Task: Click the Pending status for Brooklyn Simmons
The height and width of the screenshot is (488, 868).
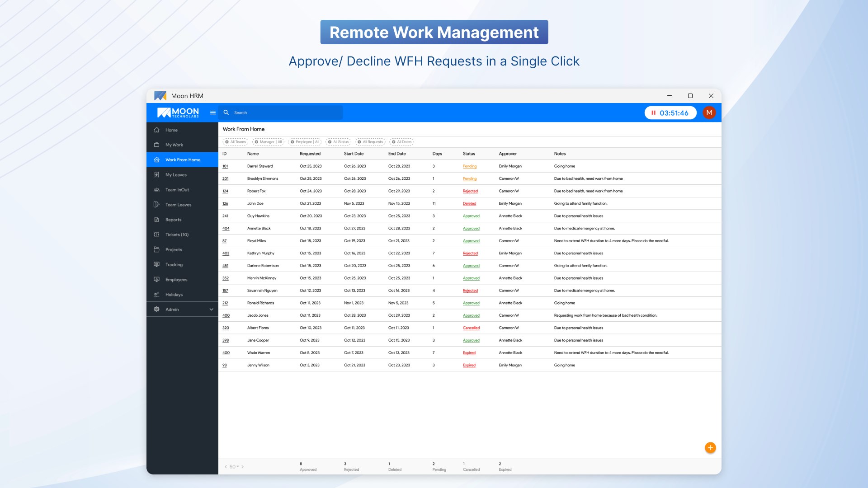Action: tap(469, 179)
